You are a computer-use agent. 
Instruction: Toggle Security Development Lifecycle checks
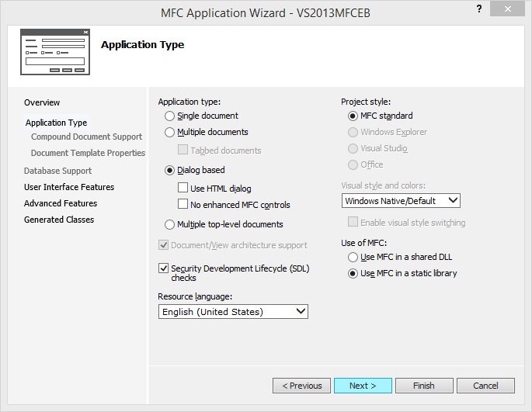[x=164, y=268]
